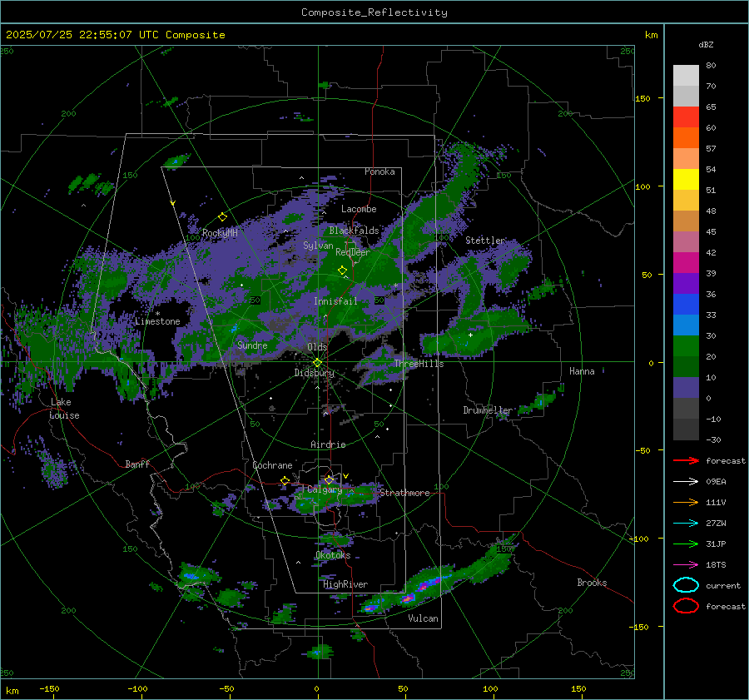Click the 80 value in dBZ scale
Image resolution: width=749 pixels, height=700 pixels.
(x=711, y=66)
